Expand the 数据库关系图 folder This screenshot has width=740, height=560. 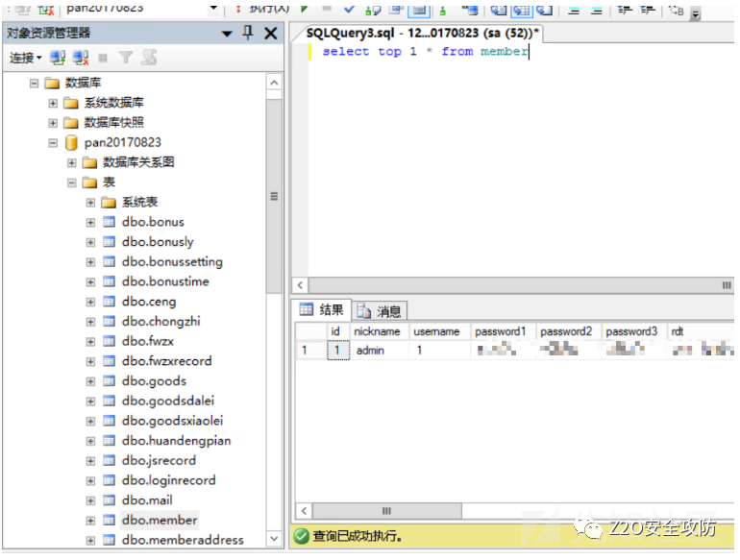72,163
